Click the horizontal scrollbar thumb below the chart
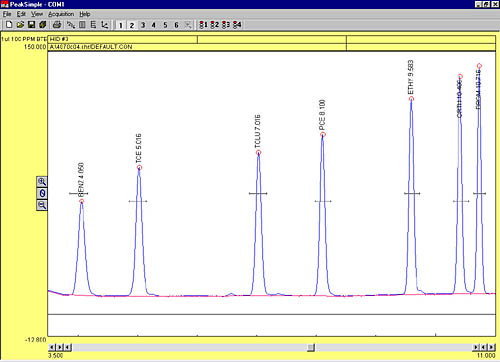The image size is (500, 362). (311, 348)
